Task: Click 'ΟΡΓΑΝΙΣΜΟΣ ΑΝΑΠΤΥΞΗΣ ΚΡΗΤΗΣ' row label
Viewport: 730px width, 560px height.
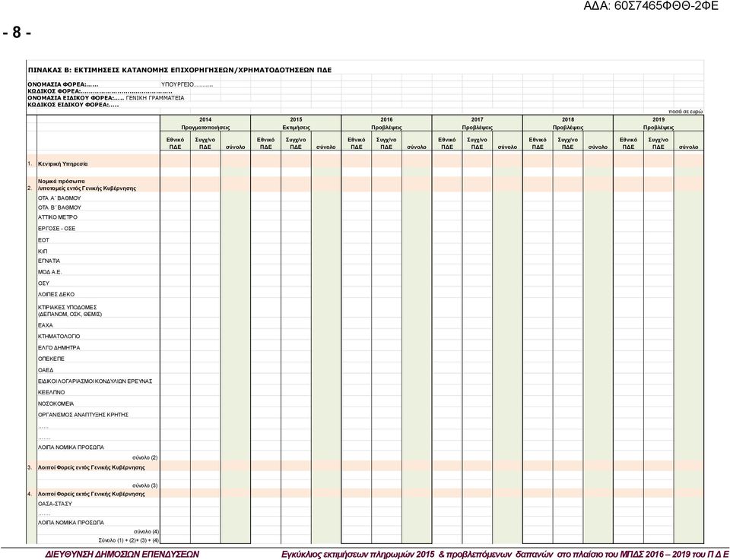Action: (x=84, y=414)
